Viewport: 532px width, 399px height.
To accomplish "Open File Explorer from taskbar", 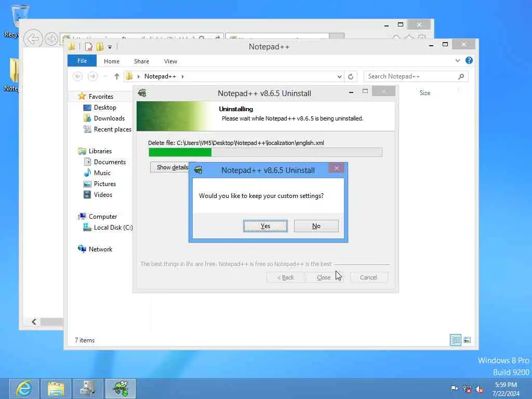I will (x=56, y=389).
